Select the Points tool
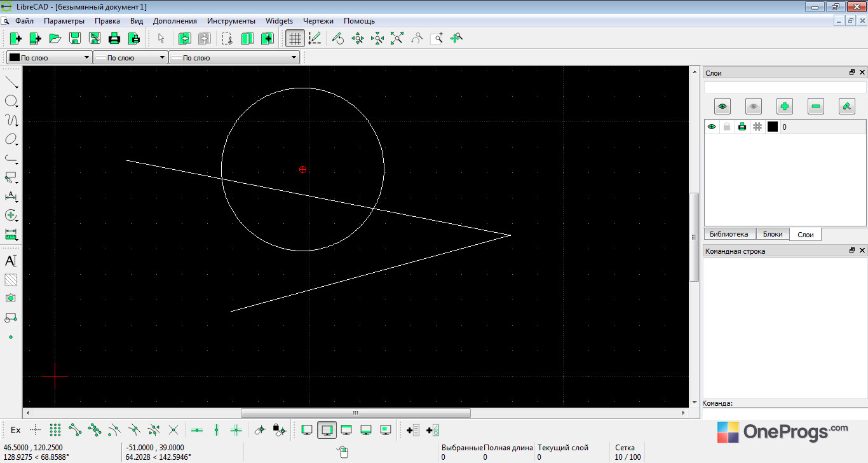This screenshot has width=868, height=463. click(11, 336)
